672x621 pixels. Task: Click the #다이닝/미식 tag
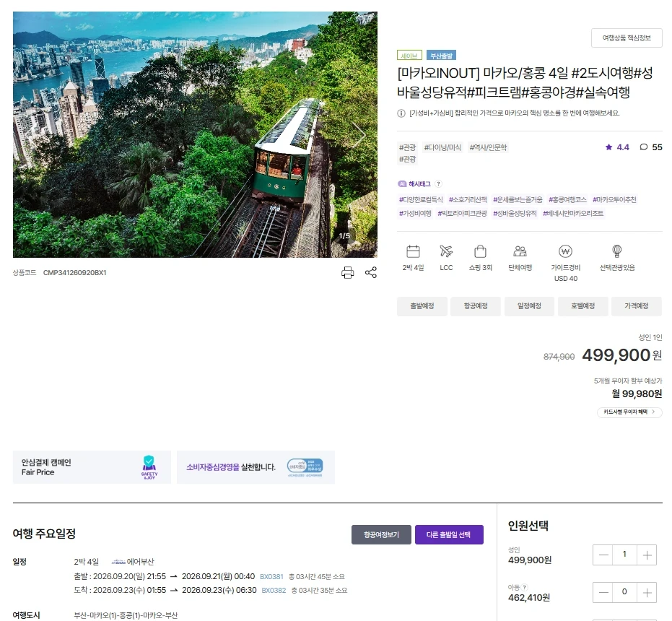tap(442, 147)
